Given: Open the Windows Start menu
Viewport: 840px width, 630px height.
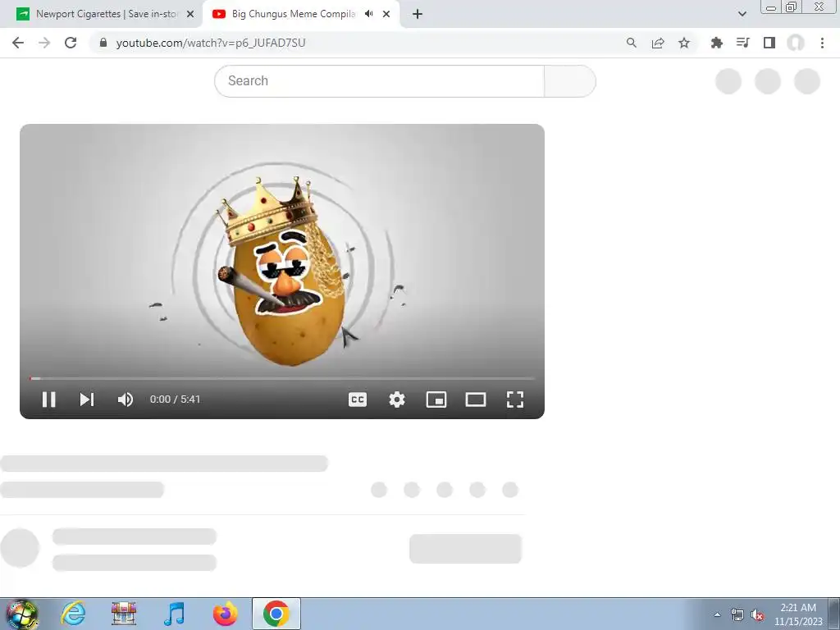Looking at the screenshot, I should coord(21,614).
